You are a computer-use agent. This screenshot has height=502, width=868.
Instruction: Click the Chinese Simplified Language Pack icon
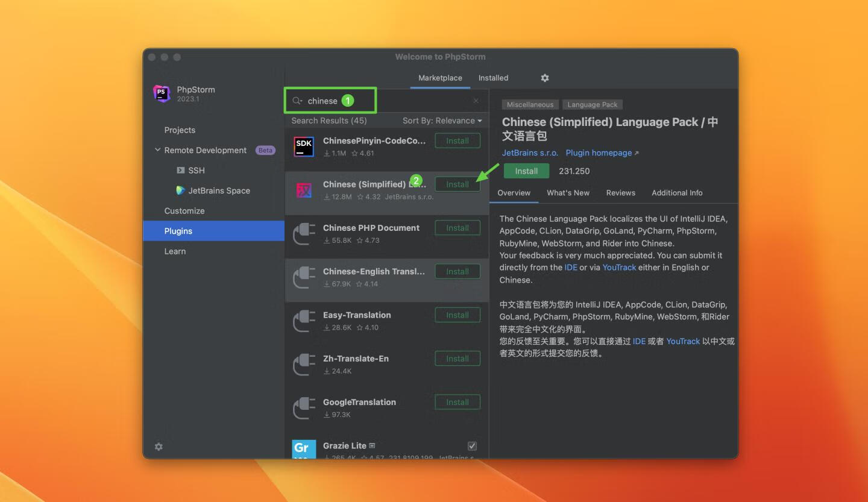304,190
